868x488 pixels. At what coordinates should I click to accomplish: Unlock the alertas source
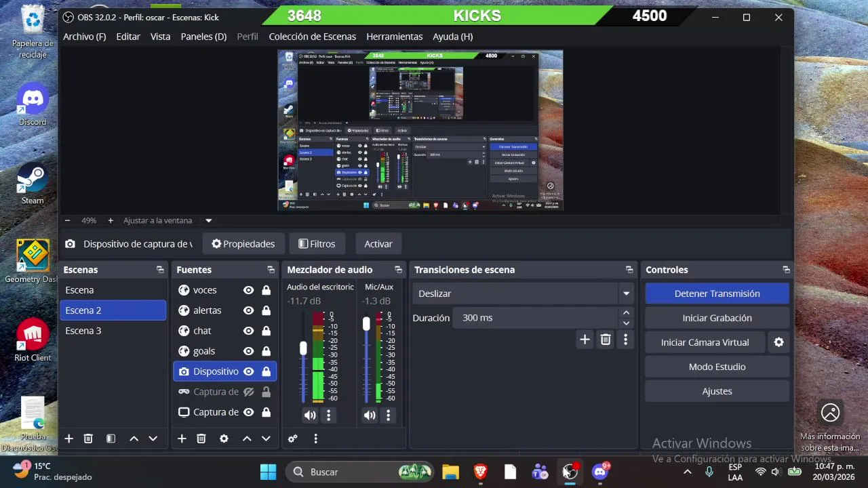coord(266,310)
